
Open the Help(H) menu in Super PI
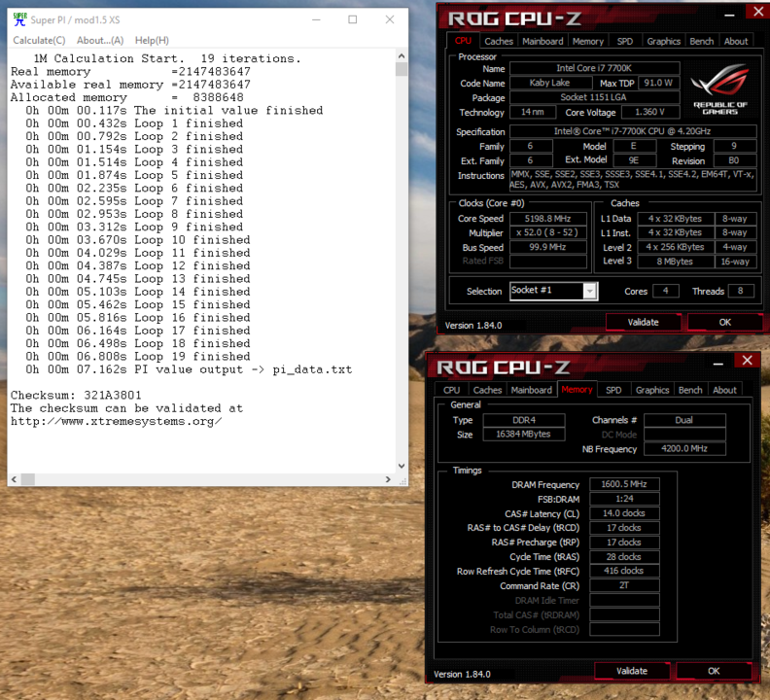152,40
